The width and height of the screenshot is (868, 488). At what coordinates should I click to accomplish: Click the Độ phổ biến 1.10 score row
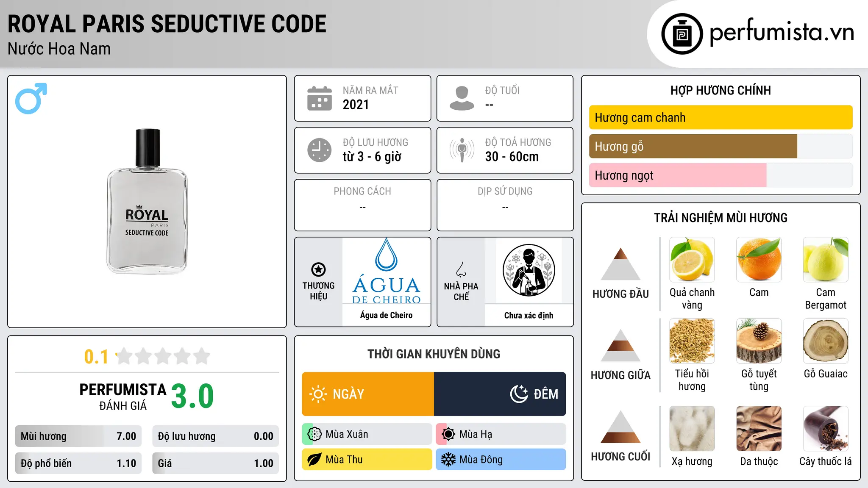point(78,463)
